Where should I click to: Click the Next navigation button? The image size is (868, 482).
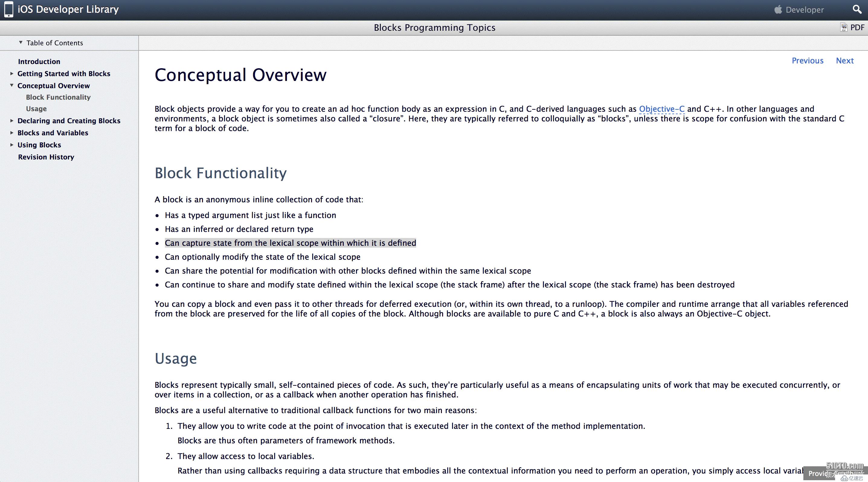[x=844, y=60]
